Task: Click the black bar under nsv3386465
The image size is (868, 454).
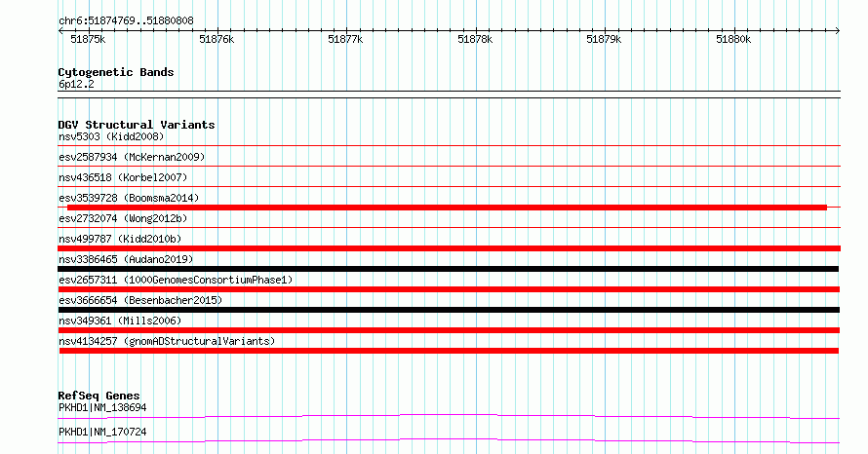Action: (449, 269)
